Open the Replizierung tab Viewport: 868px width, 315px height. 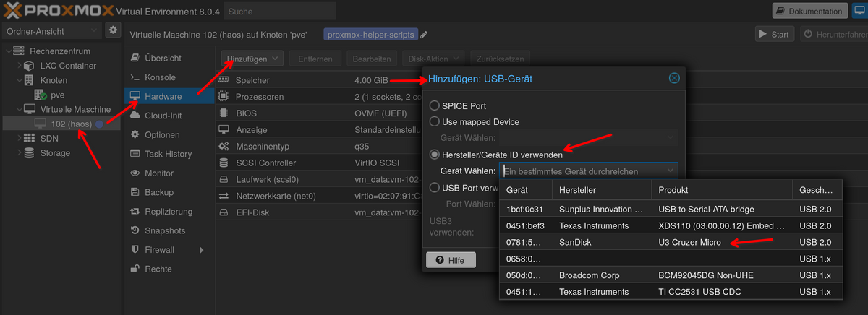point(170,212)
